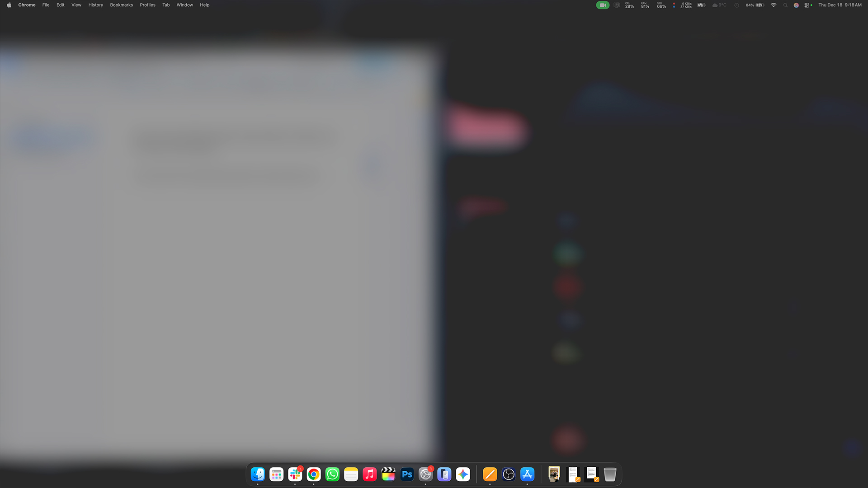Open Apple Notes from the Dock

click(351, 474)
